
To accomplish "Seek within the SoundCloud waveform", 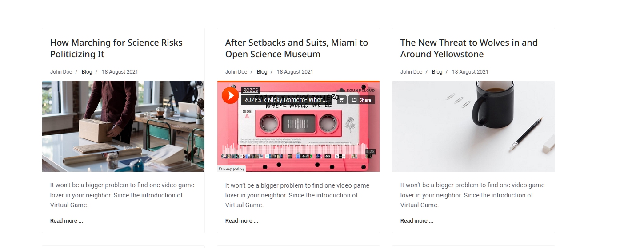I will [293, 150].
